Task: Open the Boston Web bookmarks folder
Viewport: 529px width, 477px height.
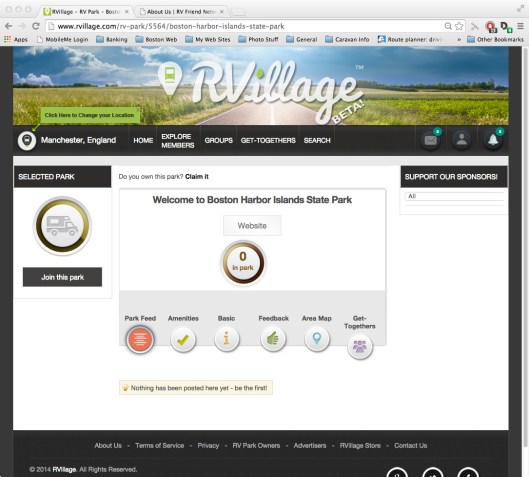Action: (x=156, y=39)
